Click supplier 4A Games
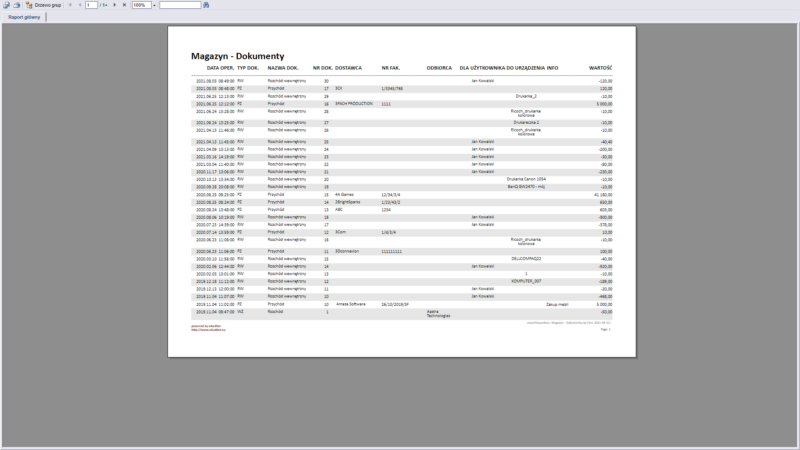This screenshot has width=800, height=450. (344, 194)
